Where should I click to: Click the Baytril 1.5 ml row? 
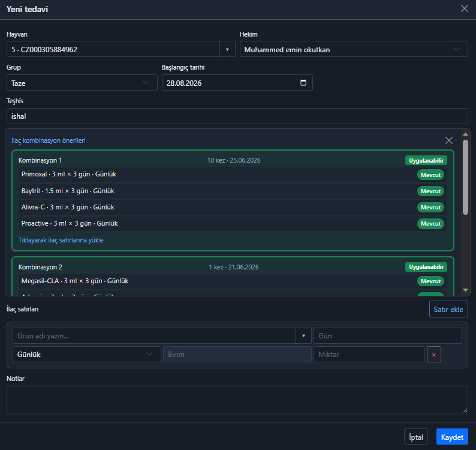click(x=233, y=191)
